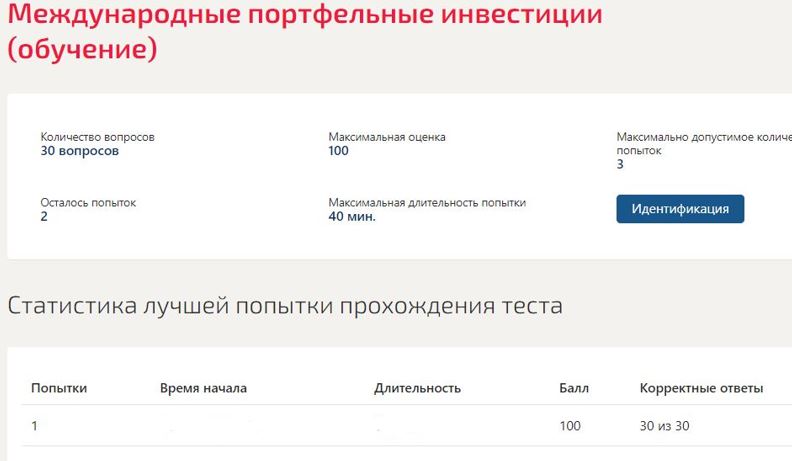Click the Корректные ответы column header
Viewport: 792px width, 461px height.
(701, 388)
